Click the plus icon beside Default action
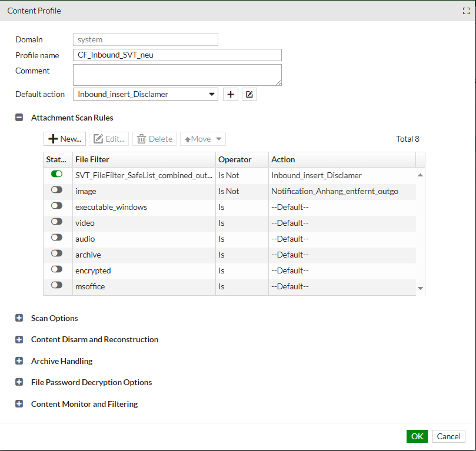Viewport: 476px width, 451px height. pos(231,94)
